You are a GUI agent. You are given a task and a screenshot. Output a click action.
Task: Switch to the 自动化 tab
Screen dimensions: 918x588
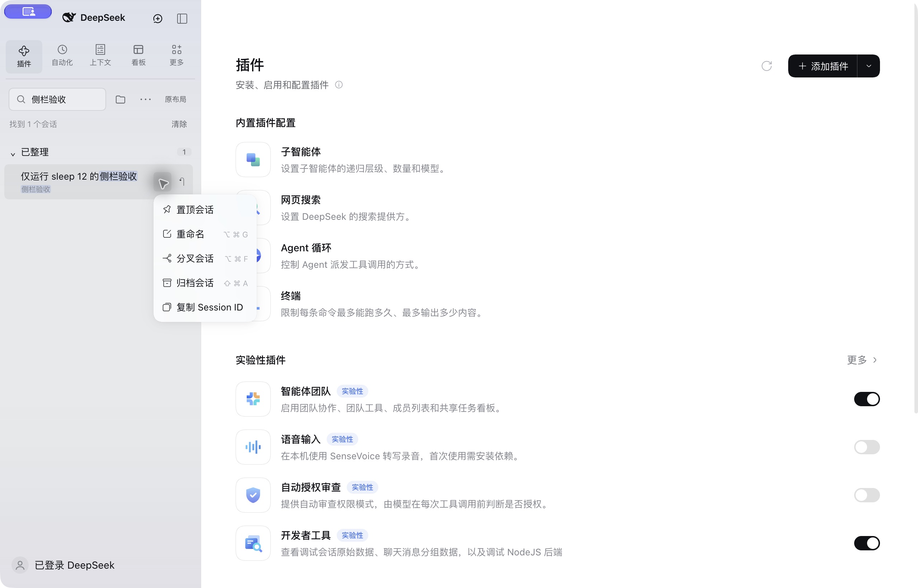click(62, 56)
